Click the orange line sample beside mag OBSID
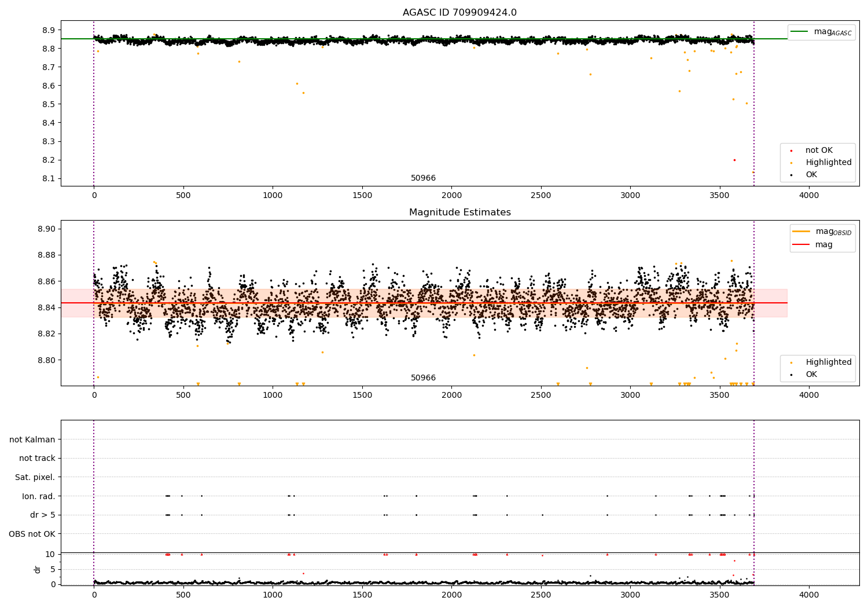This screenshot has width=868, height=608. pyautogui.click(x=801, y=232)
